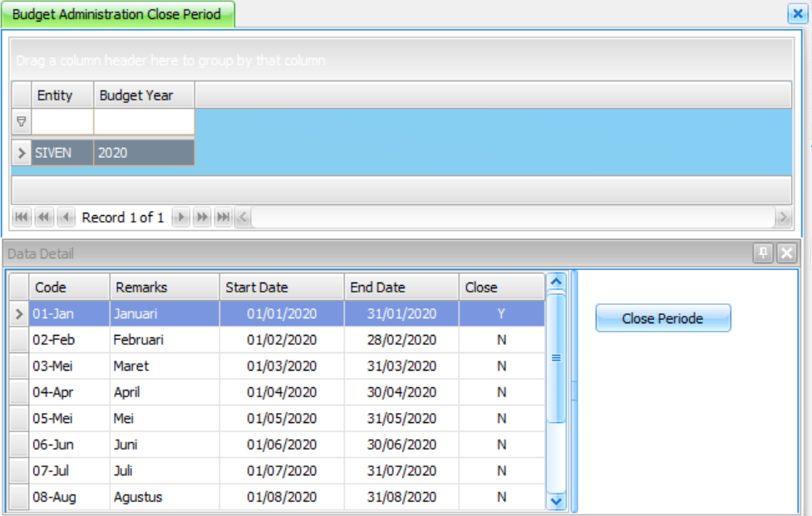Image resolution: width=812 pixels, height=516 pixels.
Task: Select the 05-Mei code cell
Action: click(x=69, y=418)
